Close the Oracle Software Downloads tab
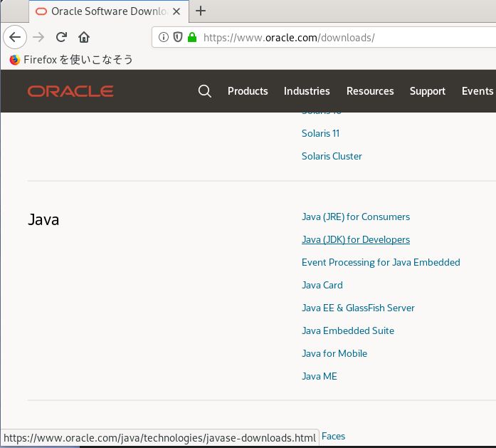 [x=176, y=11]
